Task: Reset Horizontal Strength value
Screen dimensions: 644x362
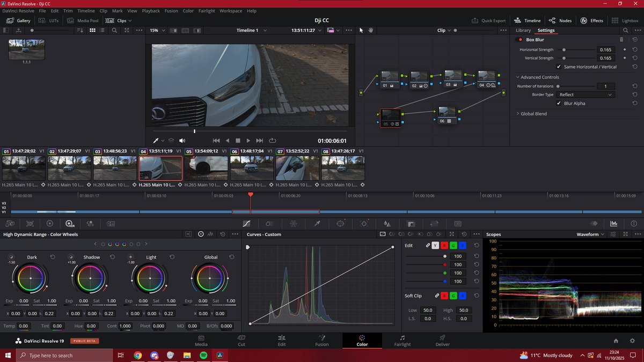Action: [x=635, y=49]
